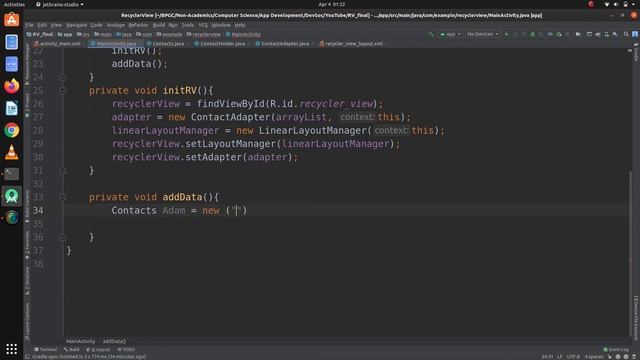640x360 pixels.
Task: Click the LF line separator status entry
Action: [560, 357]
